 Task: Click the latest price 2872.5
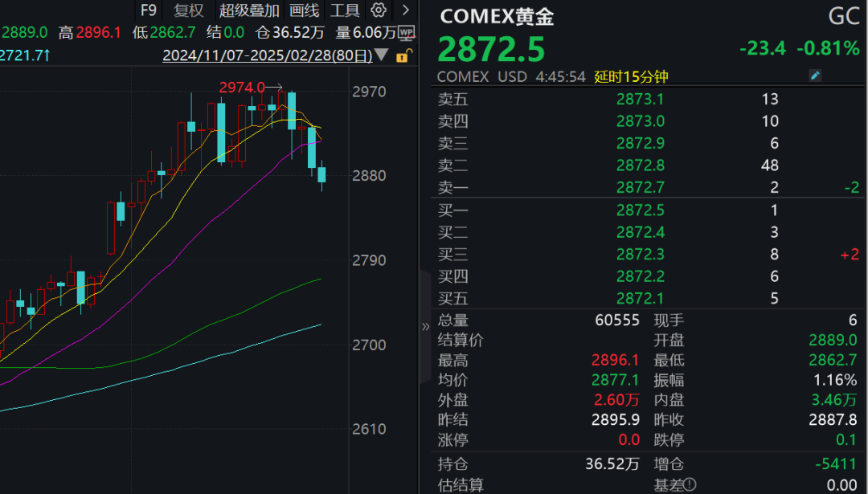(491, 49)
